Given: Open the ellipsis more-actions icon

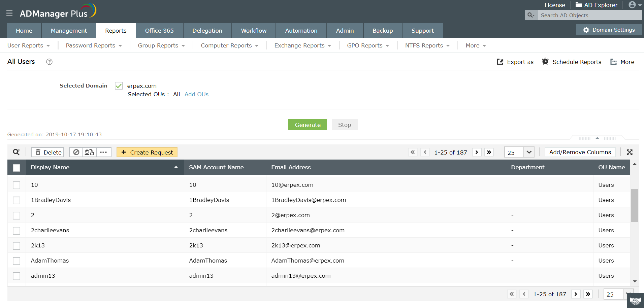Looking at the screenshot, I should [103, 152].
